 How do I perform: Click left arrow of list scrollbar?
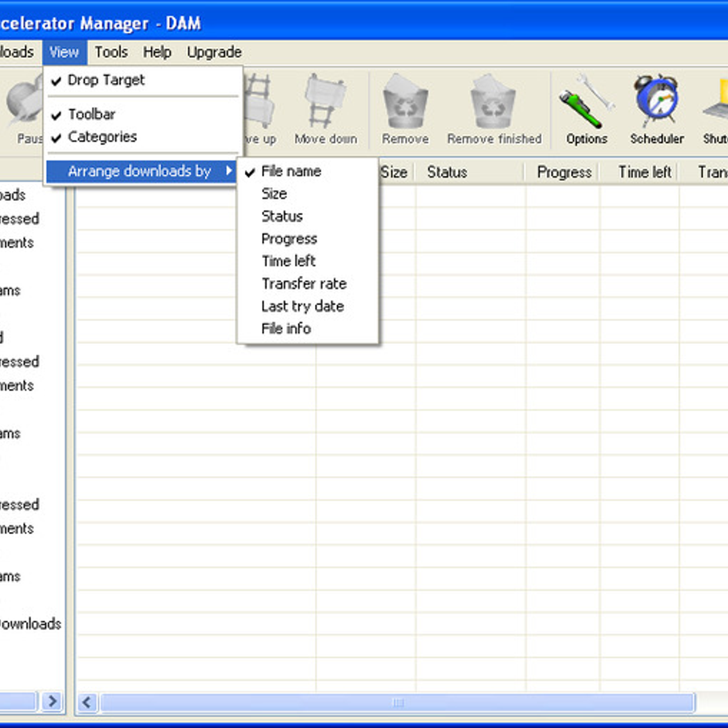click(x=87, y=702)
